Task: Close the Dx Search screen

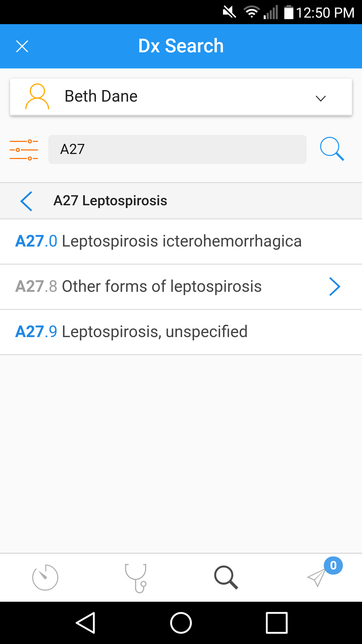Action: pyautogui.click(x=22, y=46)
